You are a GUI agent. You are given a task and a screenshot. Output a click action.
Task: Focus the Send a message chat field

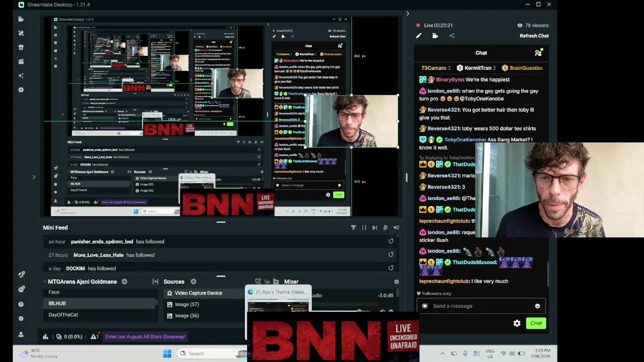point(480,306)
